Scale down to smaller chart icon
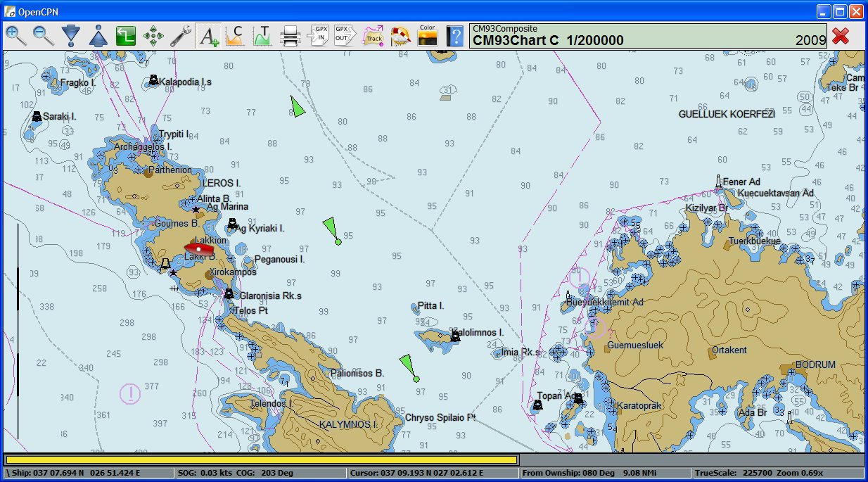 click(x=70, y=35)
